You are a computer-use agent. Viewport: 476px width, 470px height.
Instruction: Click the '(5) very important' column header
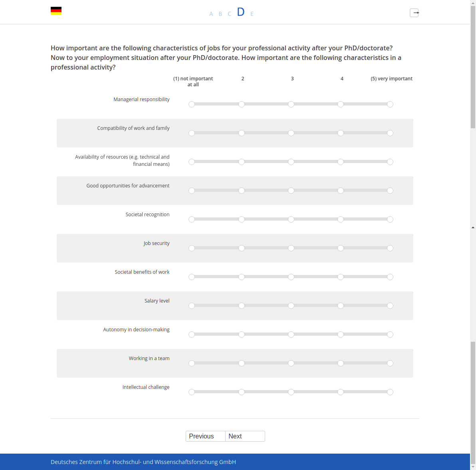click(391, 79)
